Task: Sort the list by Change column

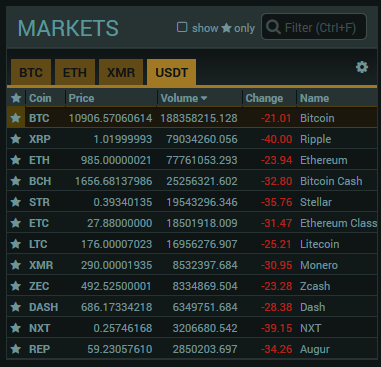Action: pos(264,98)
